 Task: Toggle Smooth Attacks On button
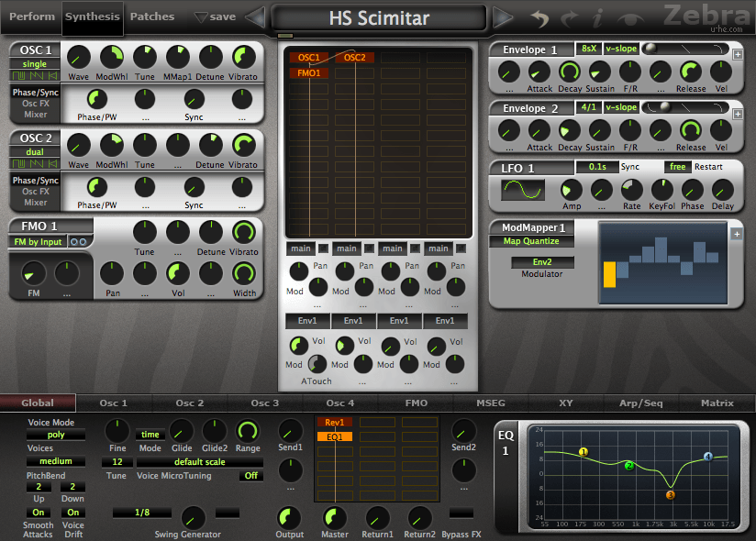click(39, 513)
